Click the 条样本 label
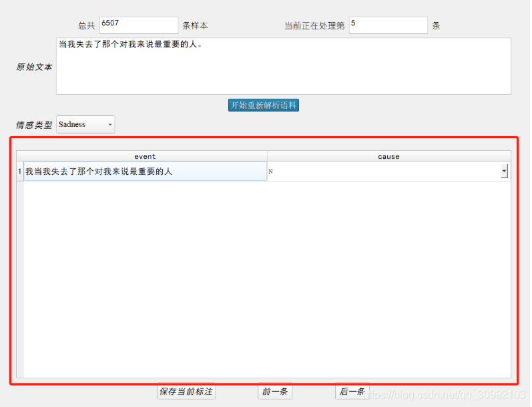 195,26
